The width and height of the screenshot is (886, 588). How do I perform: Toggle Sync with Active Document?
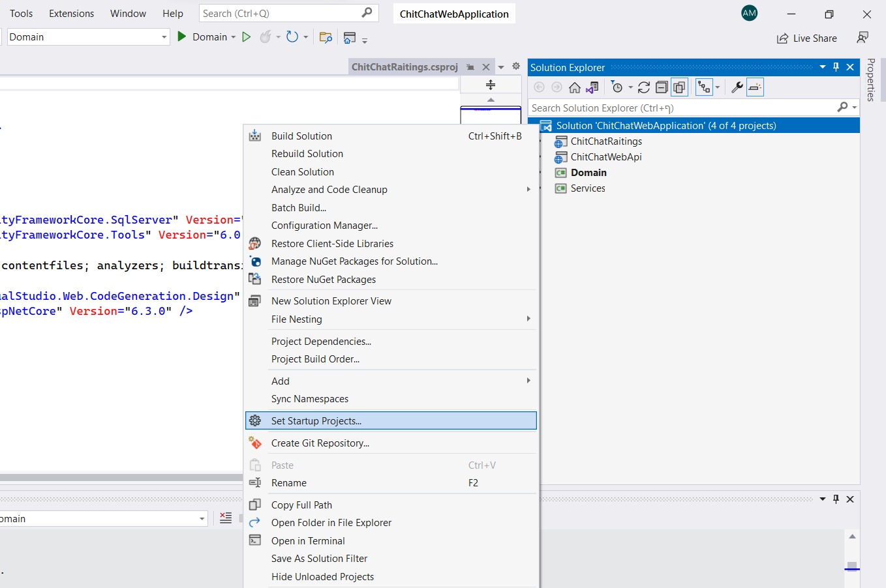tap(755, 87)
